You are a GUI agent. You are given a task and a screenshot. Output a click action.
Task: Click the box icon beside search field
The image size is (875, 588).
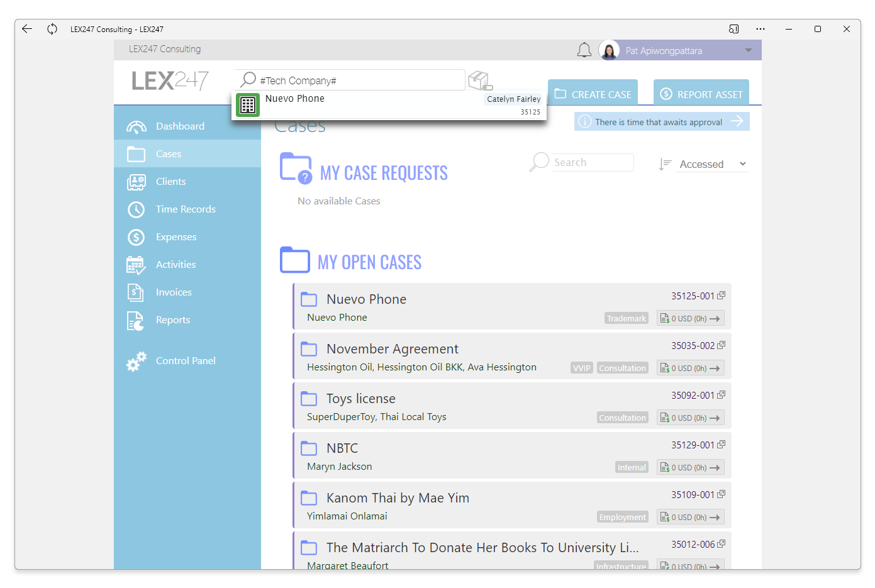pyautogui.click(x=481, y=80)
